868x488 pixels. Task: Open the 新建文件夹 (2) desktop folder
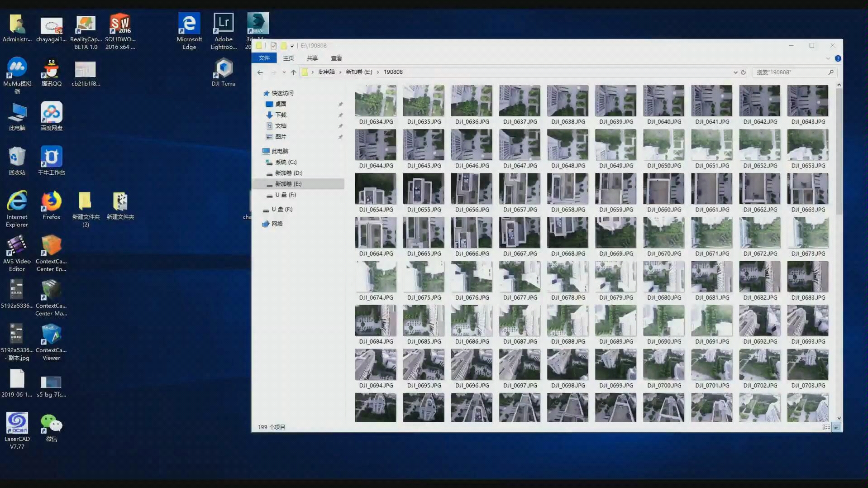(x=86, y=210)
